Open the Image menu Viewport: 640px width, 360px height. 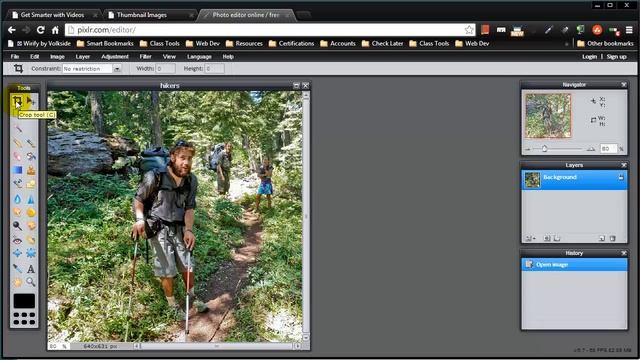click(x=57, y=57)
